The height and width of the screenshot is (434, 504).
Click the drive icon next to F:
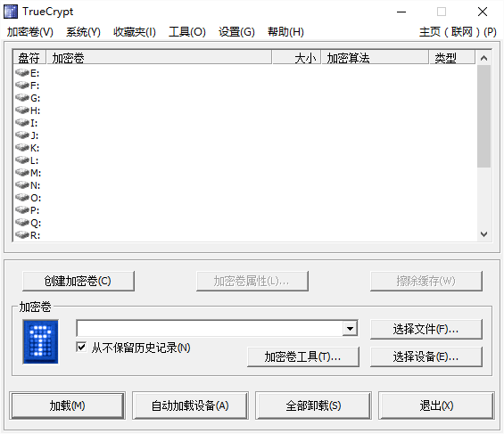point(22,86)
